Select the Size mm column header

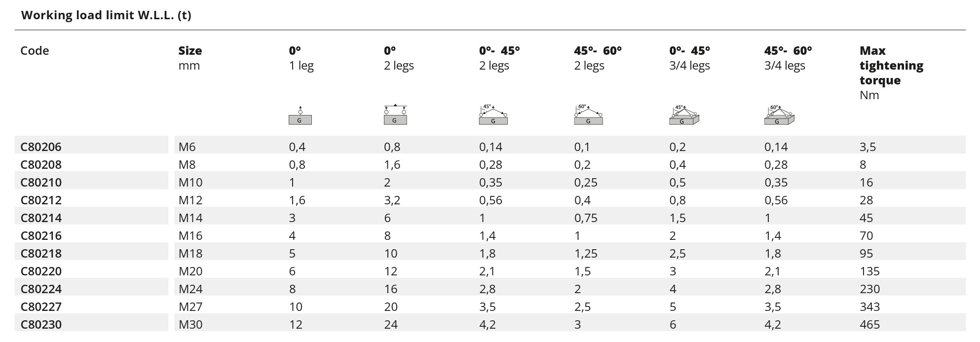point(190,58)
